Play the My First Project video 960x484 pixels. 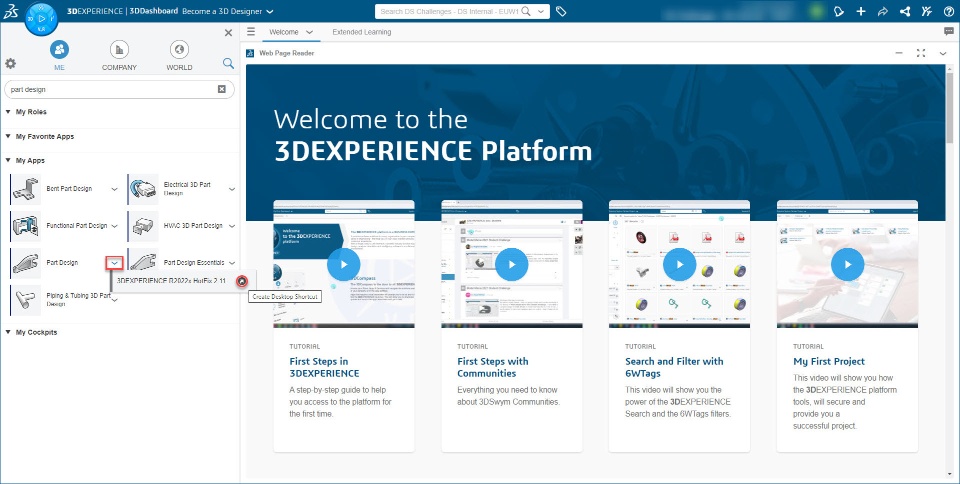click(x=847, y=264)
